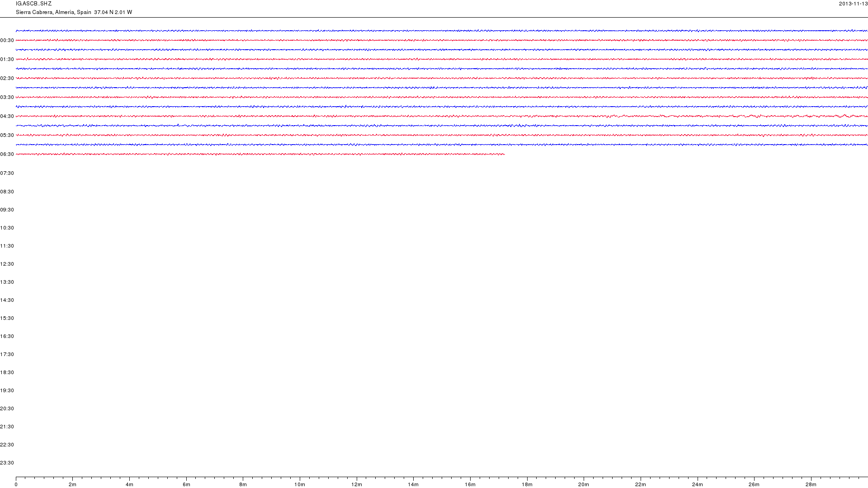Click the red seismic trace at 04:30
868x488 pixels.
[442, 116]
